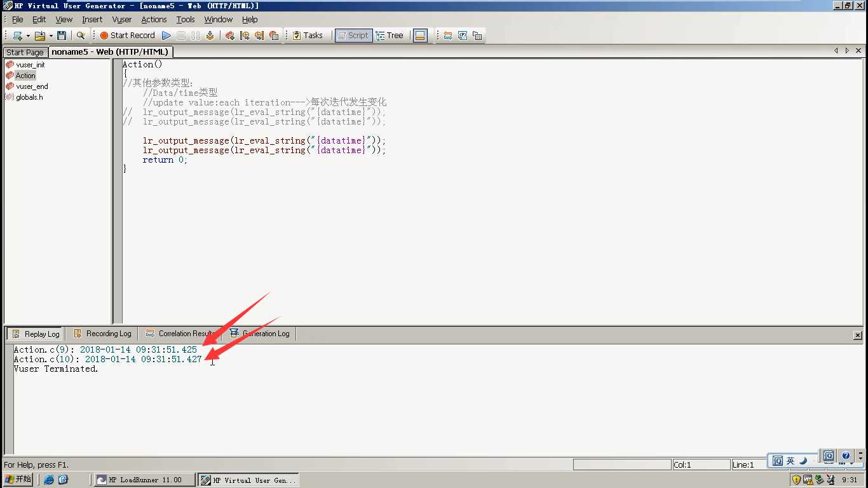The width and height of the screenshot is (868, 488).
Task: Switch to Tree view mode
Action: pyautogui.click(x=390, y=36)
